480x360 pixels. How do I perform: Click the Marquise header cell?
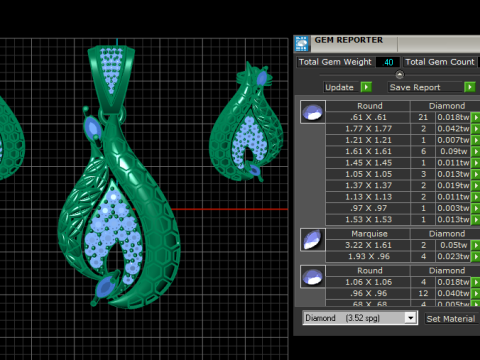point(368,234)
